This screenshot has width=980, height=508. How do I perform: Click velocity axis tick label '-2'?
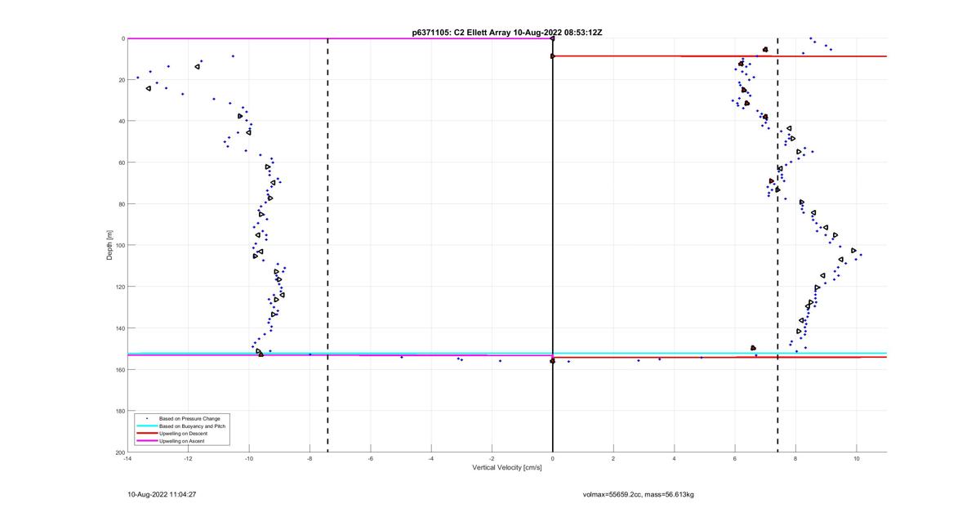click(x=492, y=459)
